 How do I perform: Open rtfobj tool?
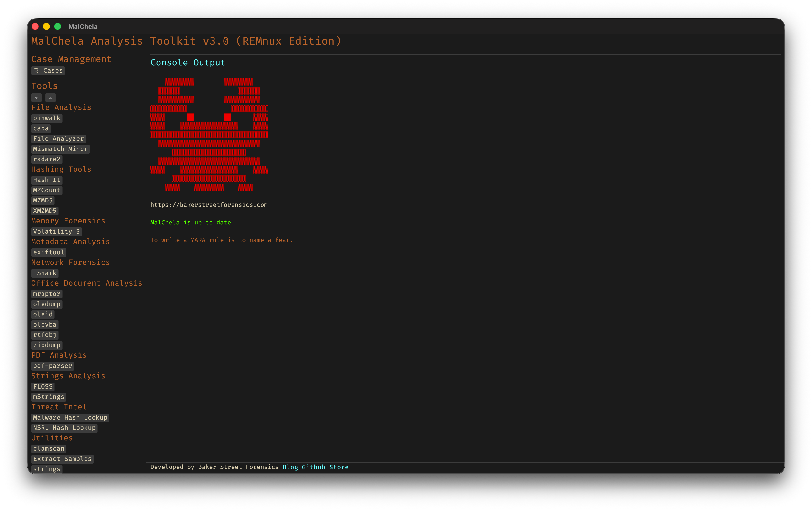(45, 335)
